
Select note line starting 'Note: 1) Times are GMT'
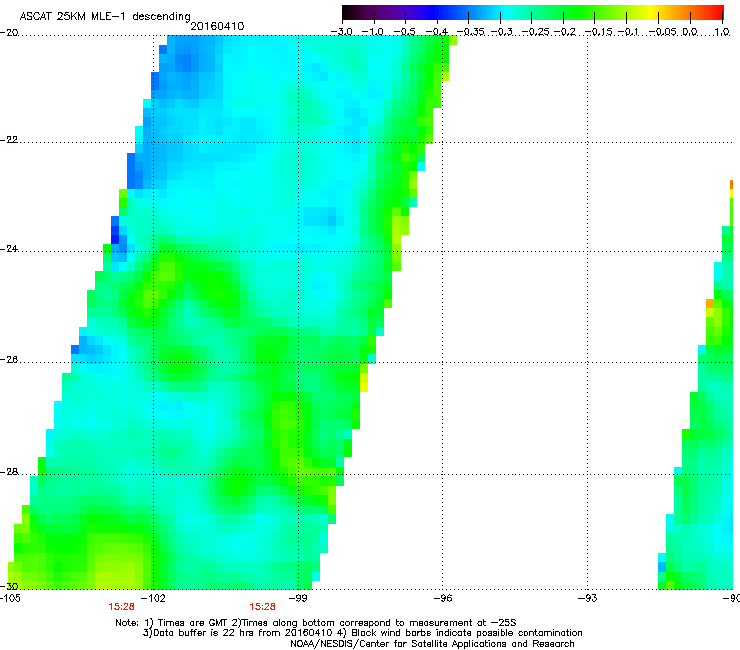(x=316, y=623)
